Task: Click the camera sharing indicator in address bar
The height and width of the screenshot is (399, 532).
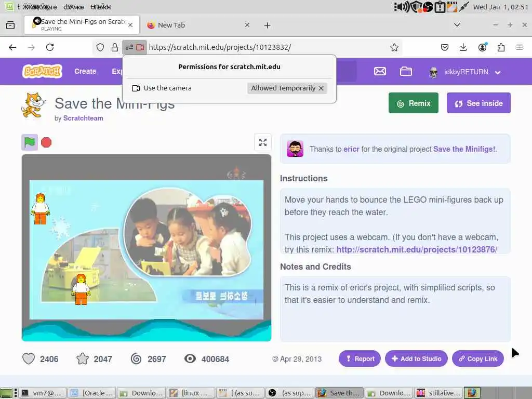Action: pos(140,47)
